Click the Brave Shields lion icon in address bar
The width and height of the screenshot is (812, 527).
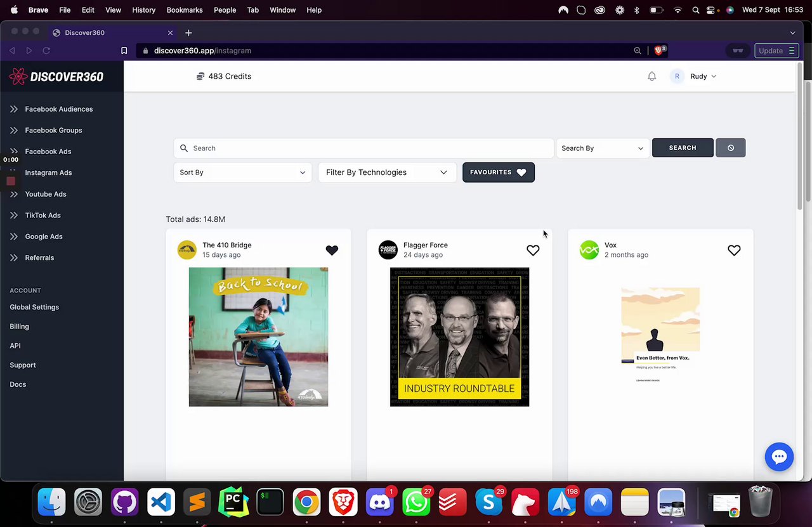660,50
